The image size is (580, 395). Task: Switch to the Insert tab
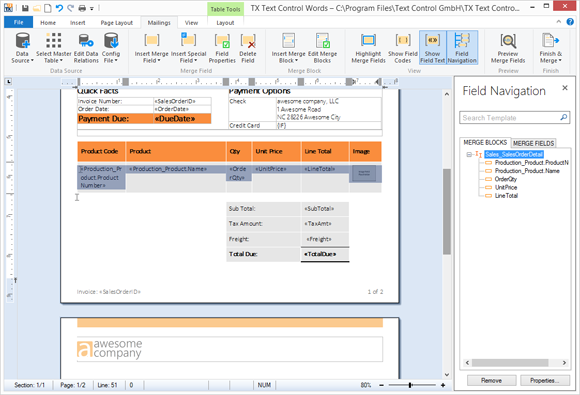[78, 23]
